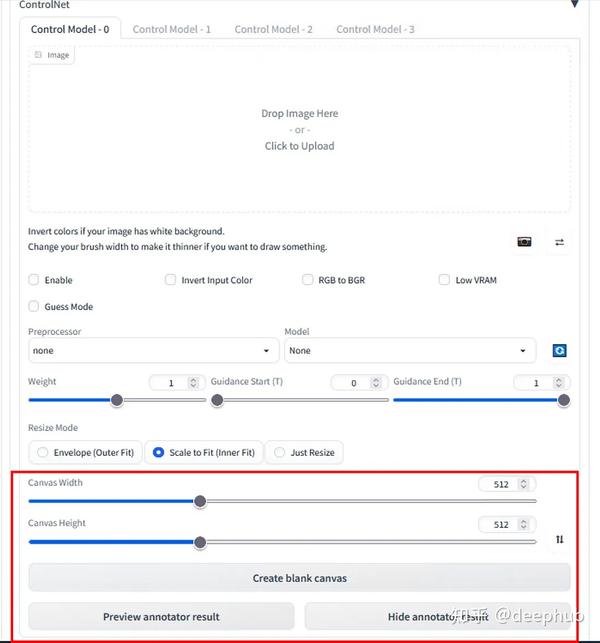The height and width of the screenshot is (643, 600).
Task: Toggle Invert Input Color checkbox
Action: point(171,280)
